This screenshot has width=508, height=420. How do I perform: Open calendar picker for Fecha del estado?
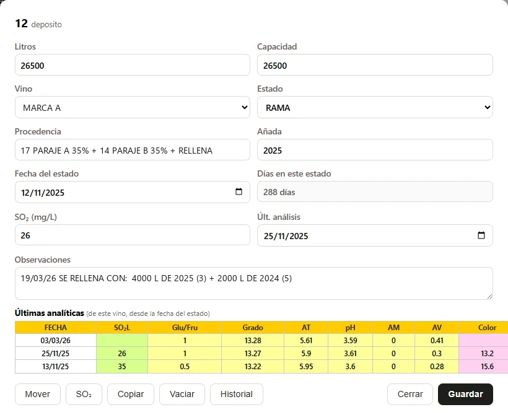(239, 192)
